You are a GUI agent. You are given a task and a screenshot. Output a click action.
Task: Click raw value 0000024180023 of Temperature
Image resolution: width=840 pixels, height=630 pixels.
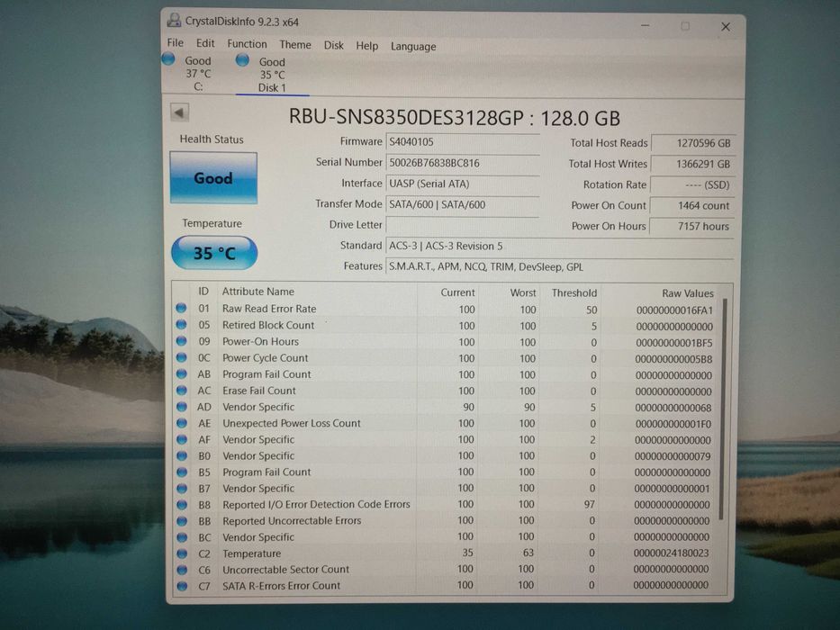click(672, 553)
